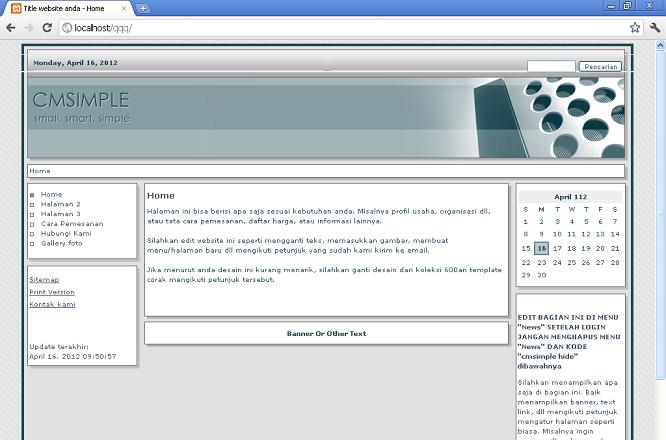Go back with the browser back arrow

coord(11,28)
